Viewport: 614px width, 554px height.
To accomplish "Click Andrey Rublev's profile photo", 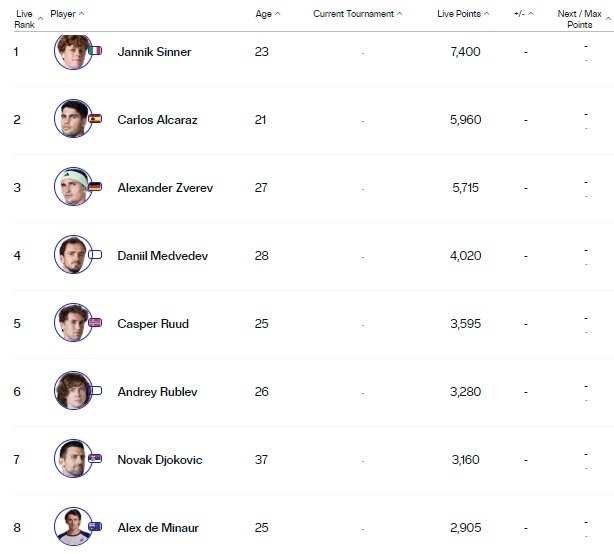I will coord(72,391).
